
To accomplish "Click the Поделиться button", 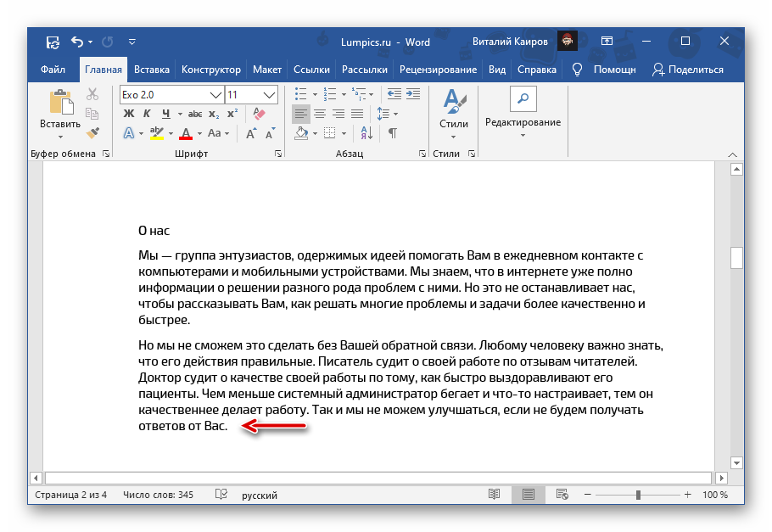I will (688, 70).
